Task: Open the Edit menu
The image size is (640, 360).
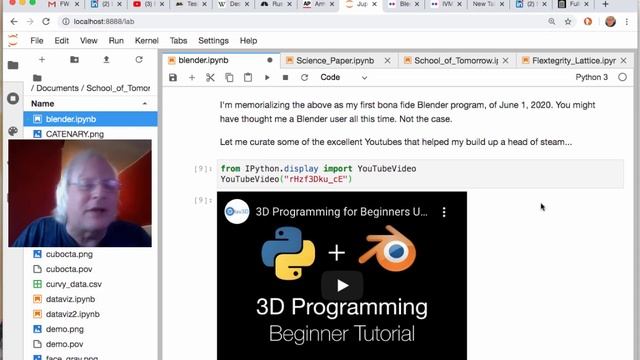Action: tap(62, 41)
